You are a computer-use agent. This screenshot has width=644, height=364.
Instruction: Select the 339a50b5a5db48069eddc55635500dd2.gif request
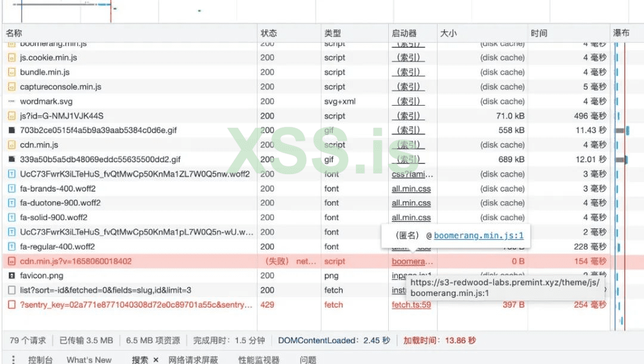323,159
